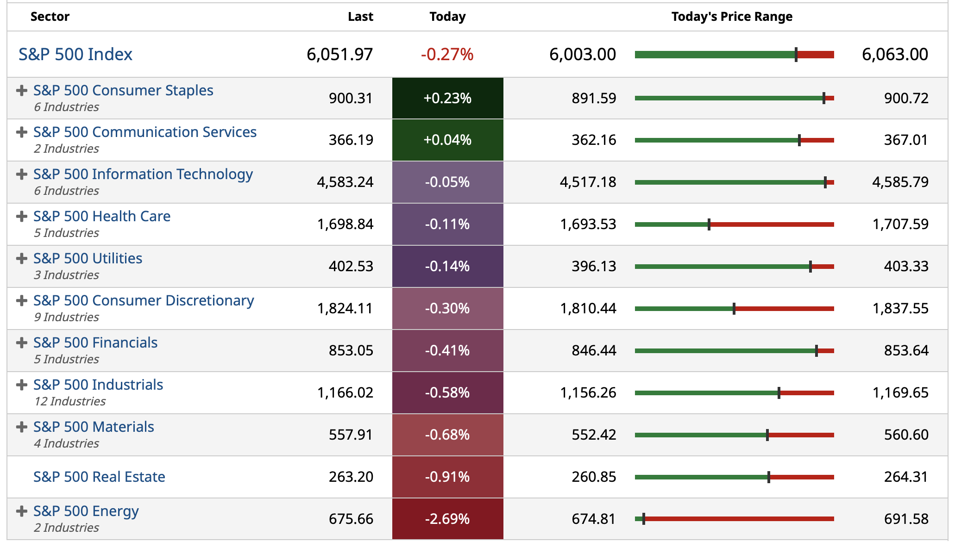
Task: Open S&P 500 Financials sector link
Action: click(x=95, y=342)
